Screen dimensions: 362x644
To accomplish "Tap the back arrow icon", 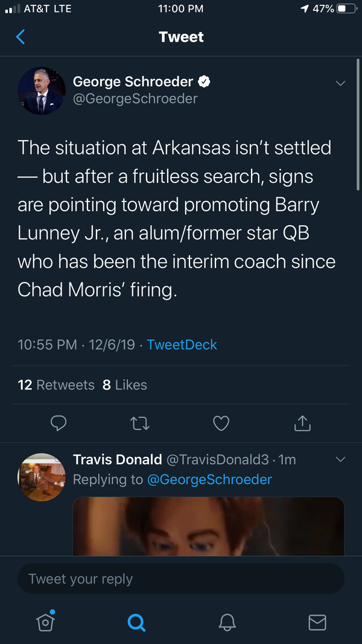I will 21,37.
